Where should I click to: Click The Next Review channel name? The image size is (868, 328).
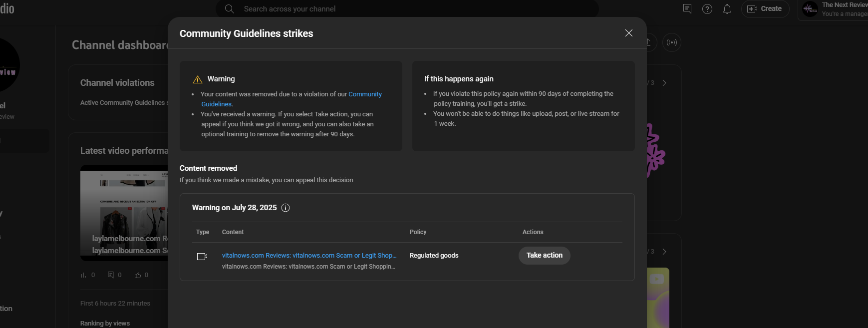pyautogui.click(x=845, y=5)
